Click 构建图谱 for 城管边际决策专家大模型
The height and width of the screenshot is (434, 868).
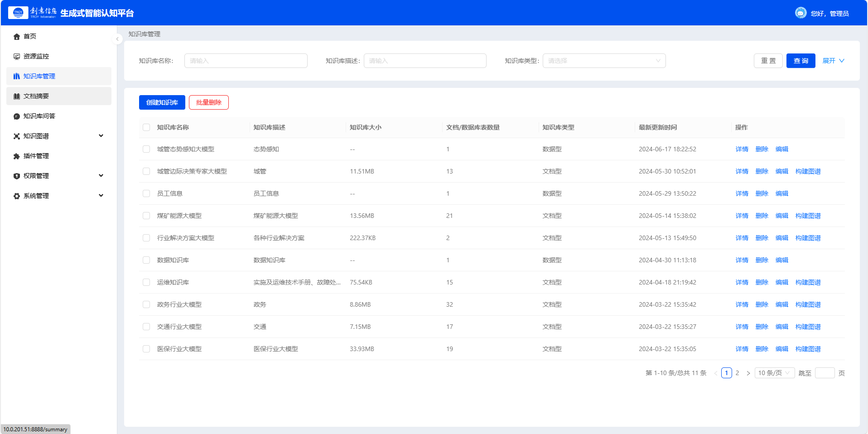808,171
